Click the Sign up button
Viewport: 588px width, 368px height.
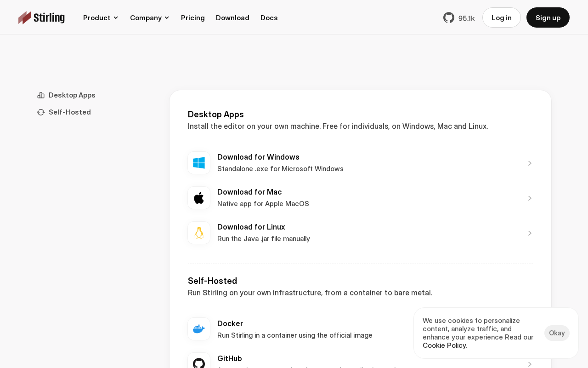548,17
